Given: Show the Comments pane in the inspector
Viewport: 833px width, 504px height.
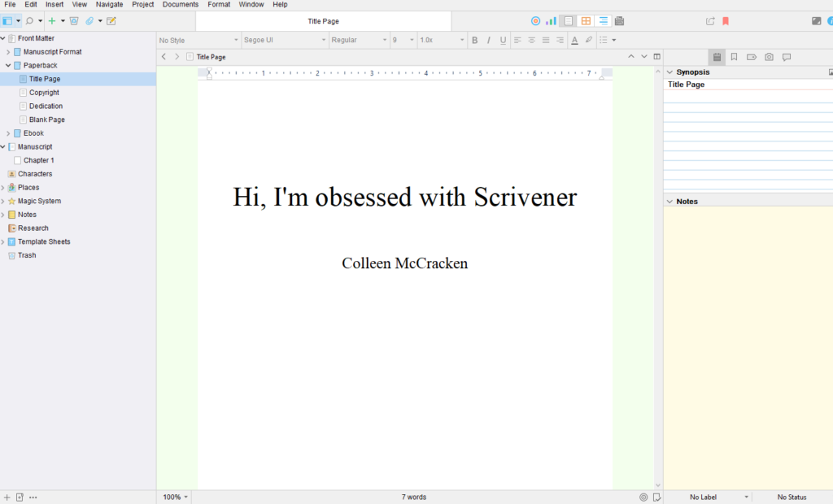Looking at the screenshot, I should [786, 57].
